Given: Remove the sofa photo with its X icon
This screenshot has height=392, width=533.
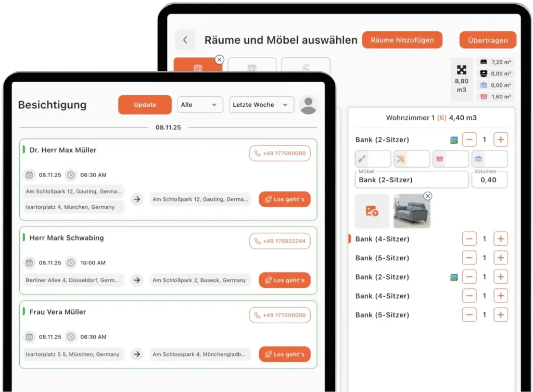Looking at the screenshot, I should click(x=428, y=196).
